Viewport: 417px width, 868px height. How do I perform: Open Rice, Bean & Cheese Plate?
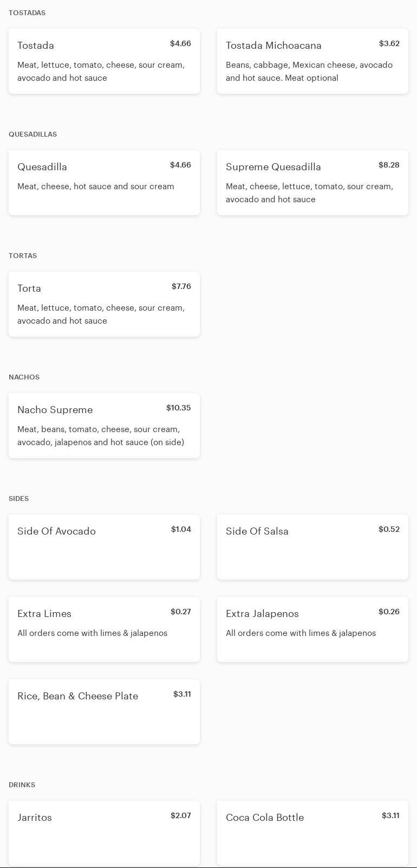pyautogui.click(x=104, y=712)
